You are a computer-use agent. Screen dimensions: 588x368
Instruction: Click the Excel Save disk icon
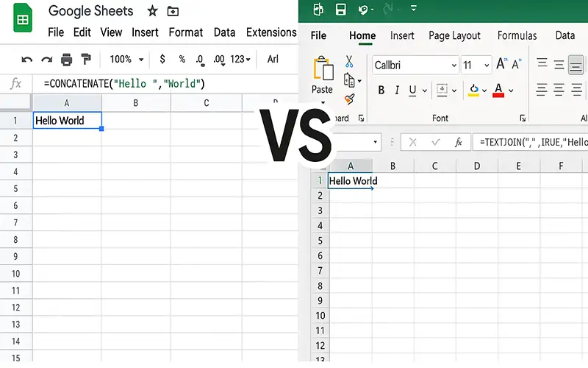coord(340,10)
